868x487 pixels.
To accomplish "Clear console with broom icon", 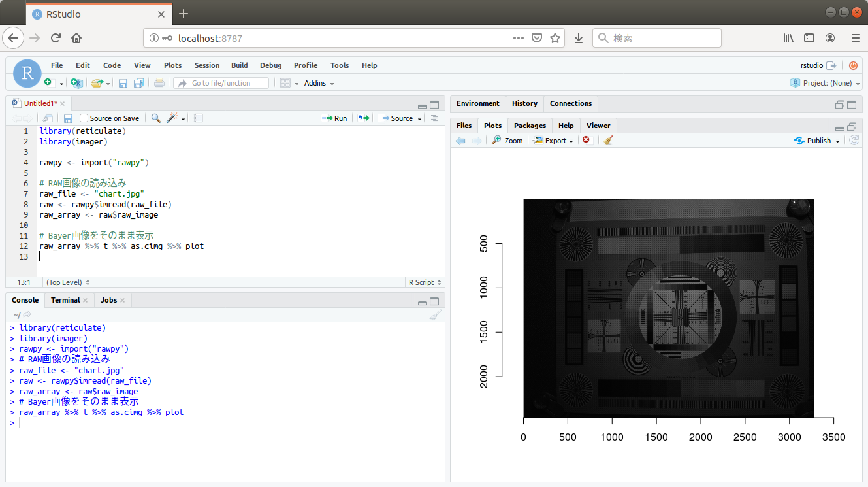I will (x=434, y=315).
